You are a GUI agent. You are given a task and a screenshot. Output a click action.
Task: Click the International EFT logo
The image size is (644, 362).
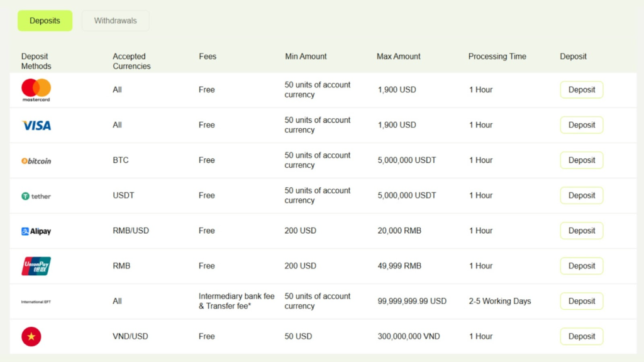coord(36,302)
